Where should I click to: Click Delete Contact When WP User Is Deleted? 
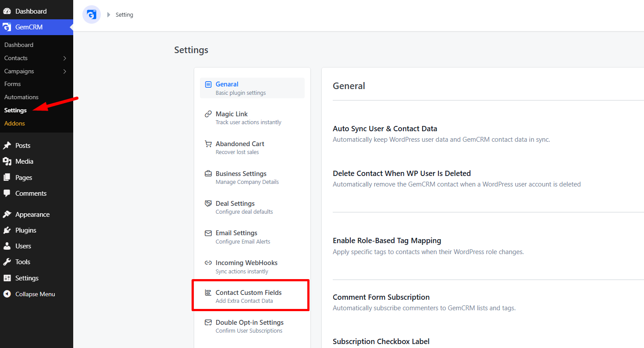(x=402, y=173)
